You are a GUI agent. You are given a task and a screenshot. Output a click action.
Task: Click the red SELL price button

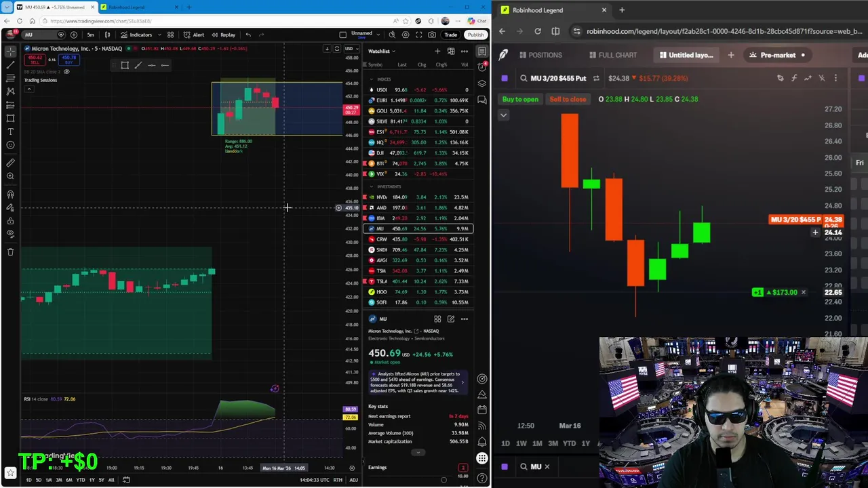pyautogui.click(x=35, y=60)
